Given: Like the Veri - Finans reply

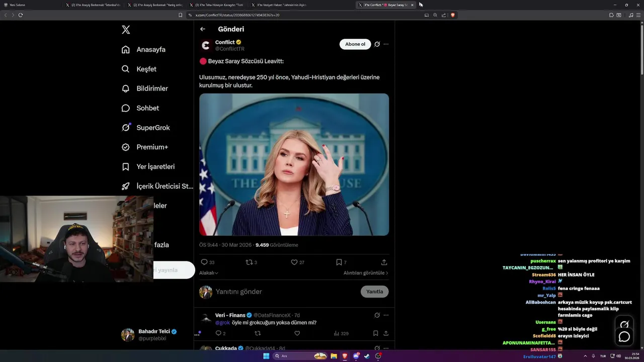Looking at the screenshot, I should [297, 333].
